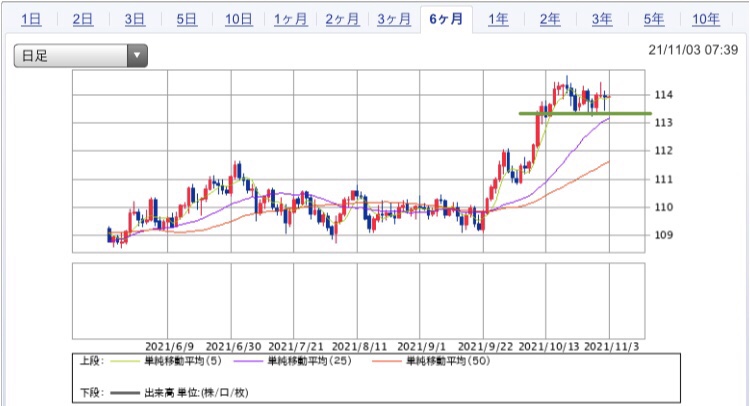Select the 2年 range tab

point(550,20)
